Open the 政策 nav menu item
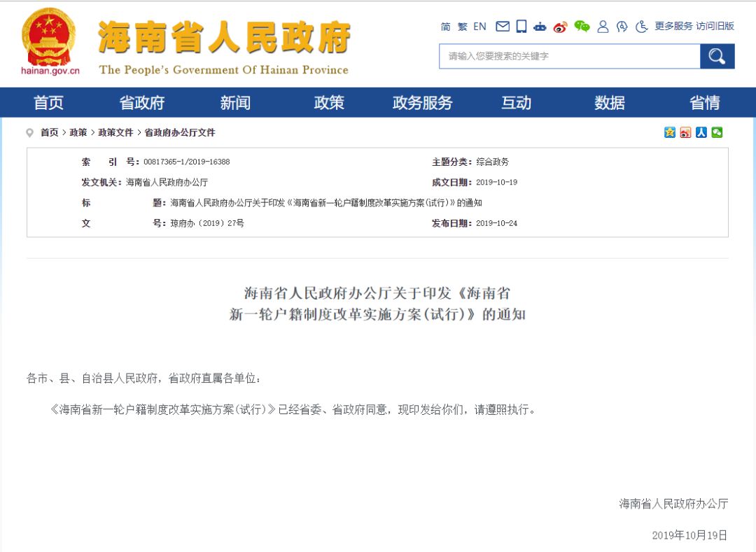756x552 pixels. 329,103
